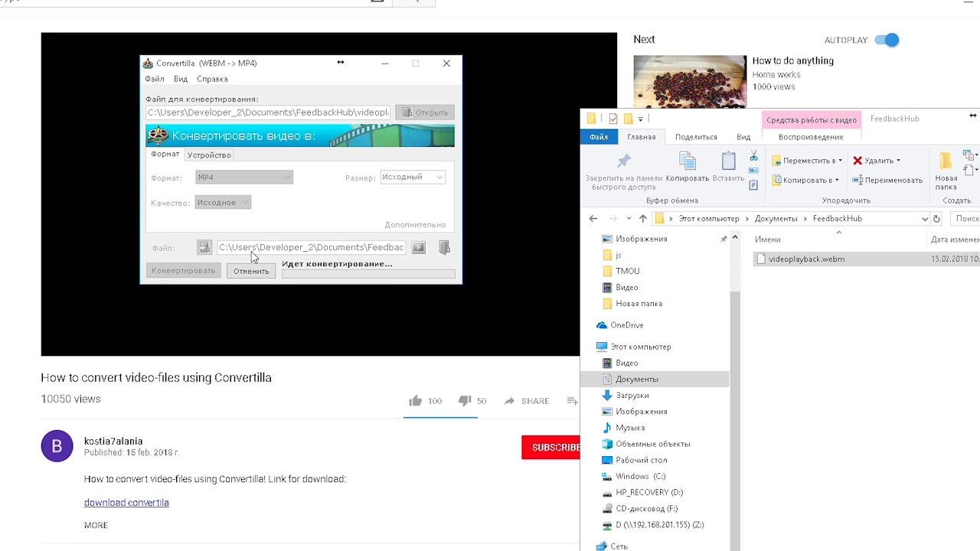This screenshot has width=980, height=551.
Task: Click the properties checkmark icon in quick access toolbar
Action: (x=612, y=119)
